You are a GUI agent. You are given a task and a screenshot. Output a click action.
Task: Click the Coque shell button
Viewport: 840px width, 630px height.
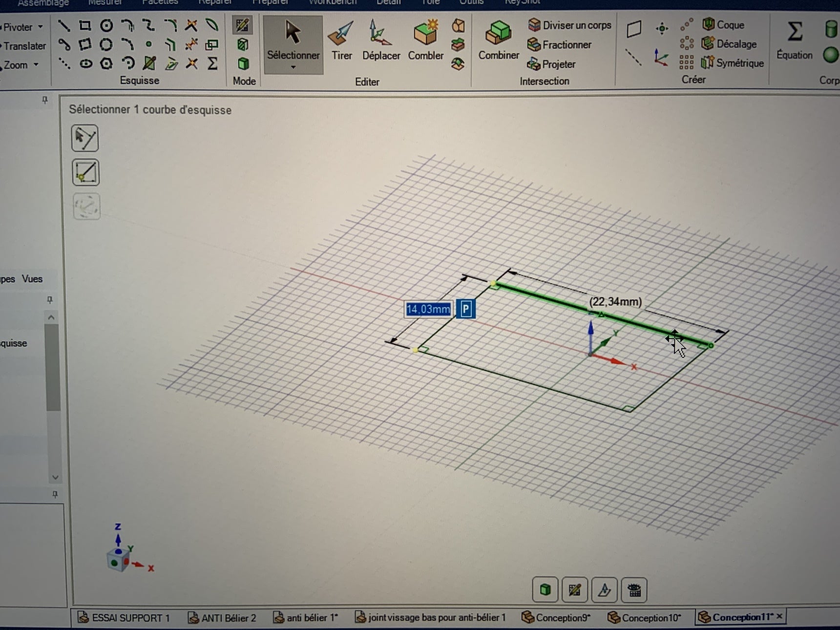coord(723,24)
